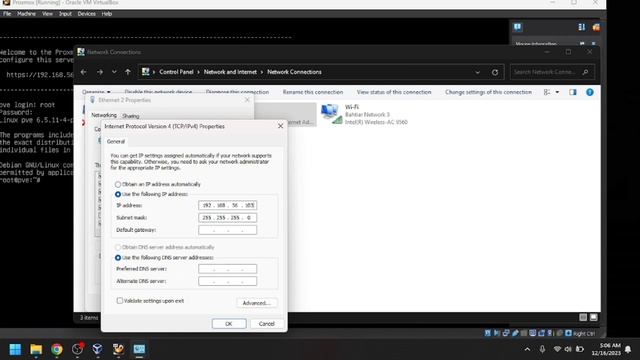Open VirtualBox cube icon on taskbar

tap(98, 349)
